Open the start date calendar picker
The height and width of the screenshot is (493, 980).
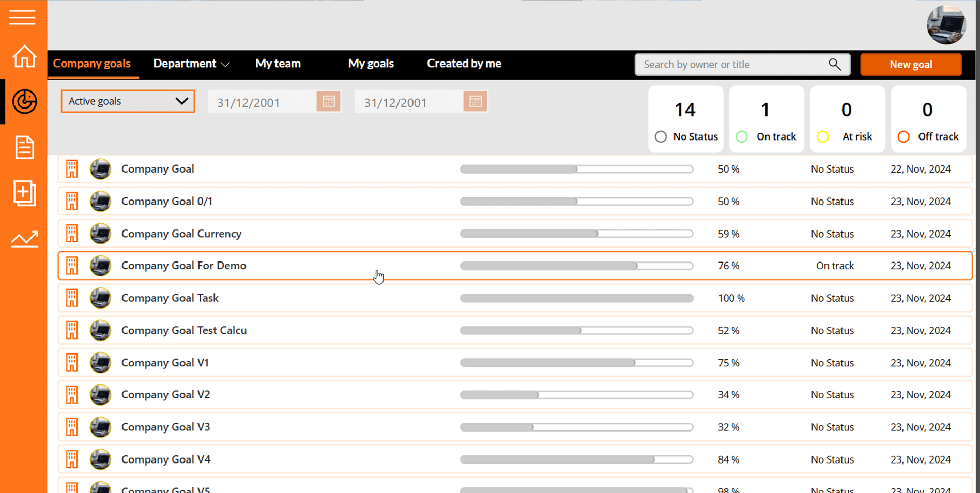[x=329, y=102]
